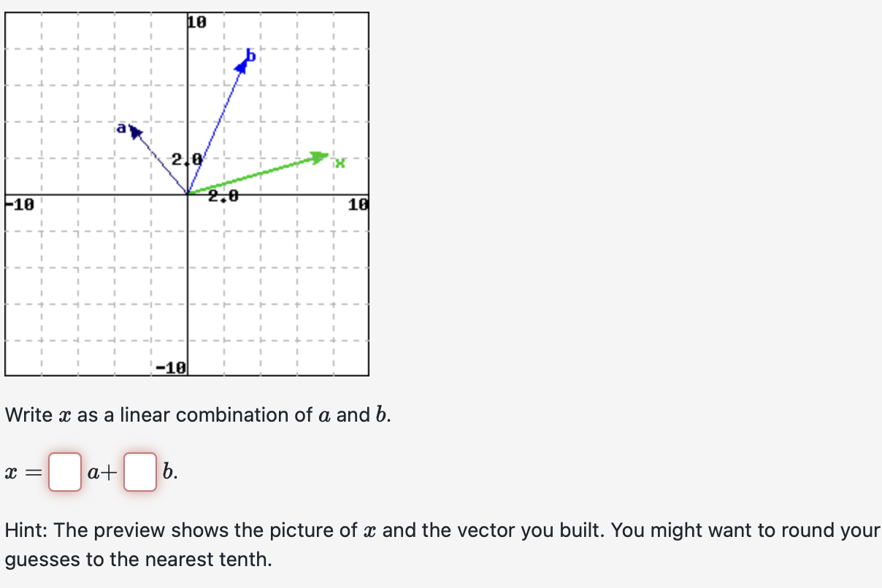882x588 pixels.
Task: Click the blue vector b arrowhead
Action: (243, 63)
